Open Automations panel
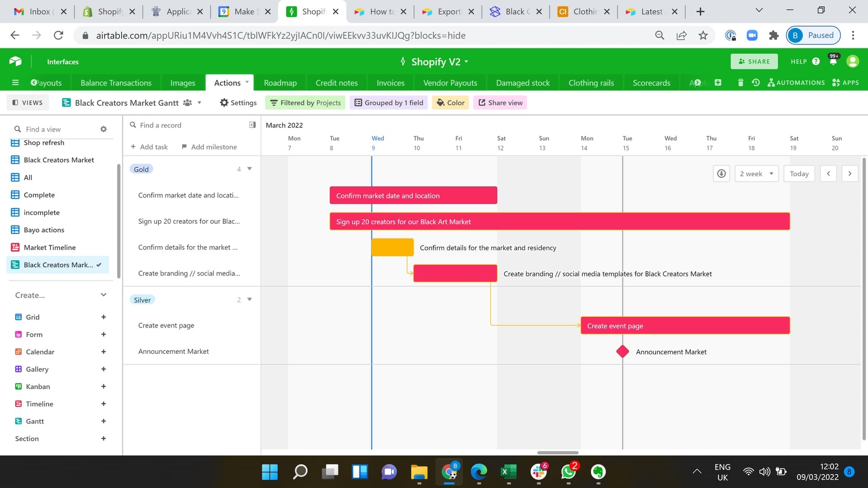Viewport: 868px width, 488px height. click(x=796, y=83)
